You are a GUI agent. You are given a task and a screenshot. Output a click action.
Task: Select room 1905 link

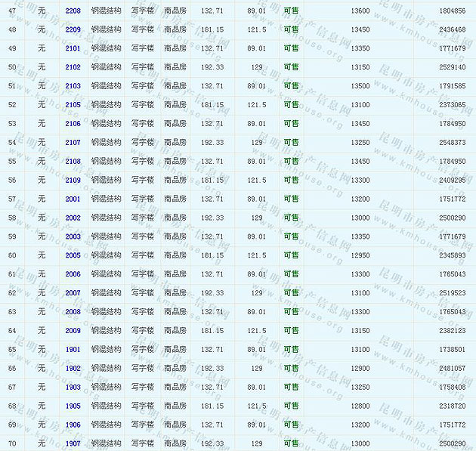[73, 406]
